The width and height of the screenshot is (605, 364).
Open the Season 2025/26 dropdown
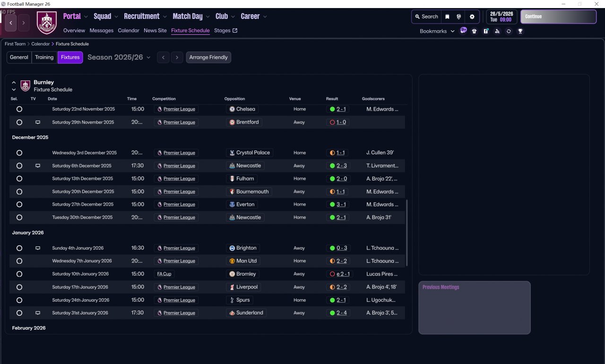pyautogui.click(x=119, y=57)
